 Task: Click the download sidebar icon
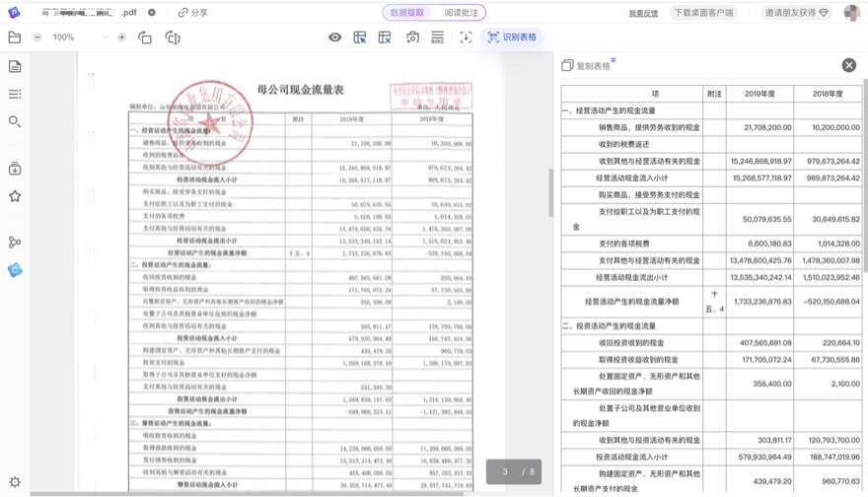[15, 169]
